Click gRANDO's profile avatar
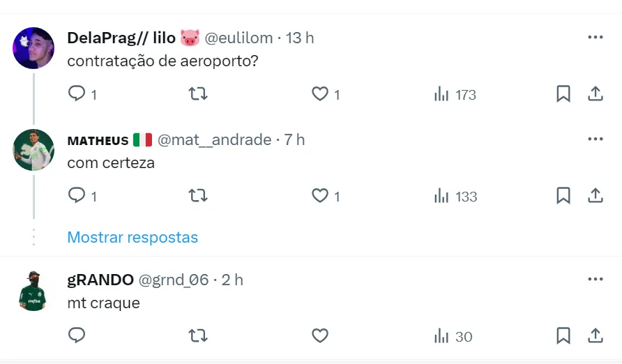The height and width of the screenshot is (364, 622). pyautogui.click(x=33, y=290)
